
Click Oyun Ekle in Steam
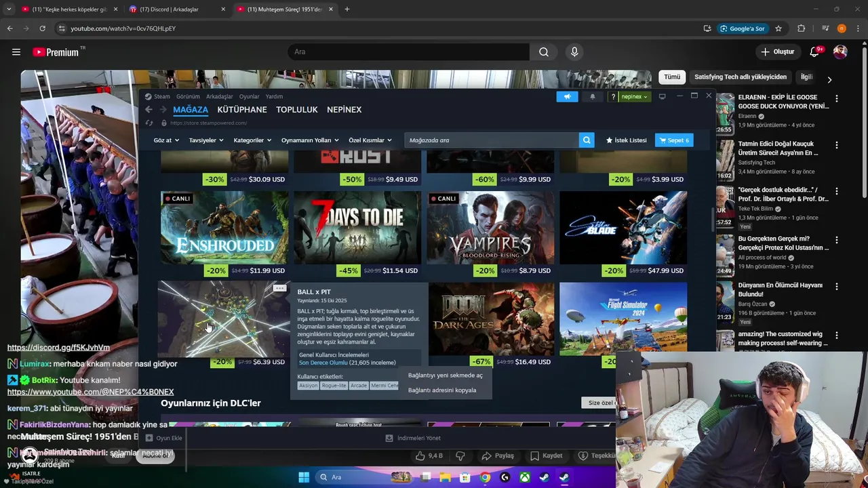(x=163, y=438)
